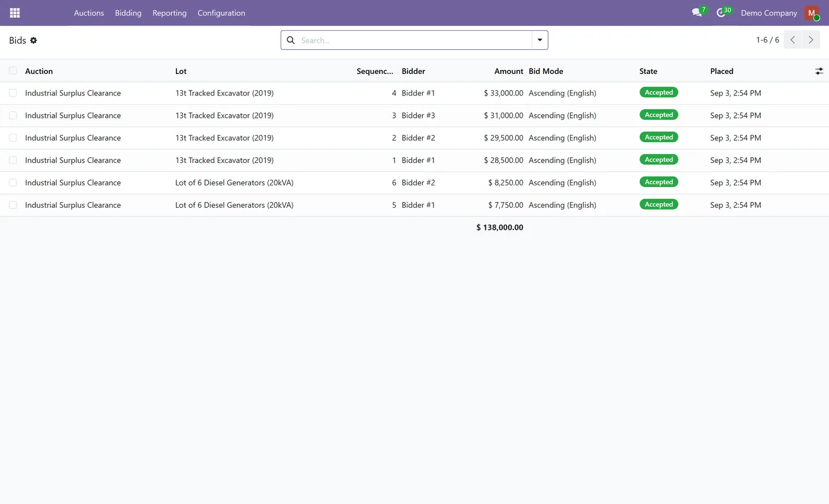The image size is (829, 504).
Task: Open the Bidding menu
Action: tap(128, 12)
